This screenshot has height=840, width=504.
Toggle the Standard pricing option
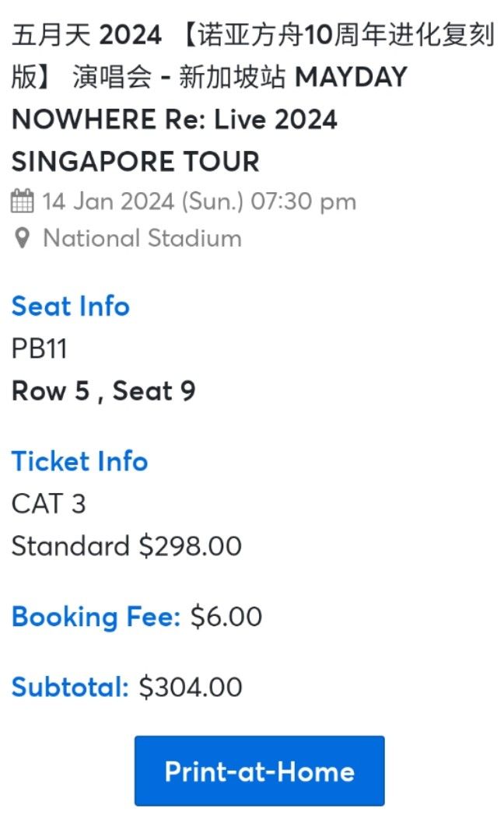pyautogui.click(x=124, y=546)
